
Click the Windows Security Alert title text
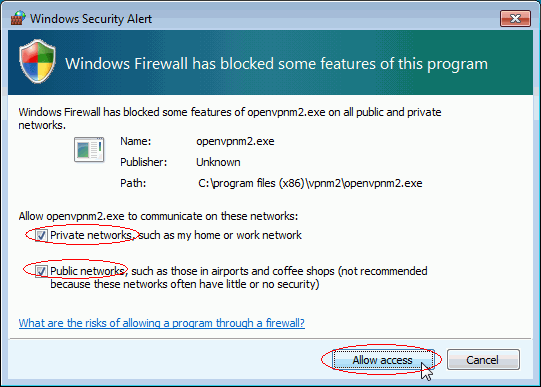point(91,19)
